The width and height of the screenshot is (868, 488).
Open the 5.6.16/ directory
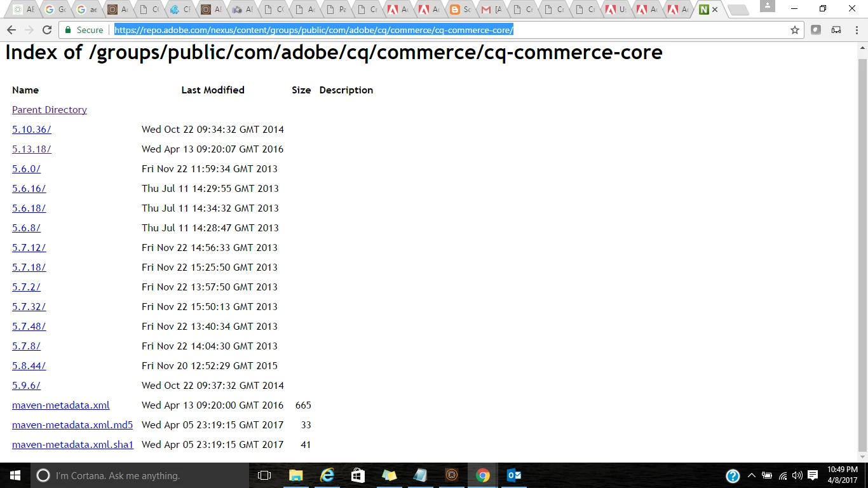coord(29,189)
